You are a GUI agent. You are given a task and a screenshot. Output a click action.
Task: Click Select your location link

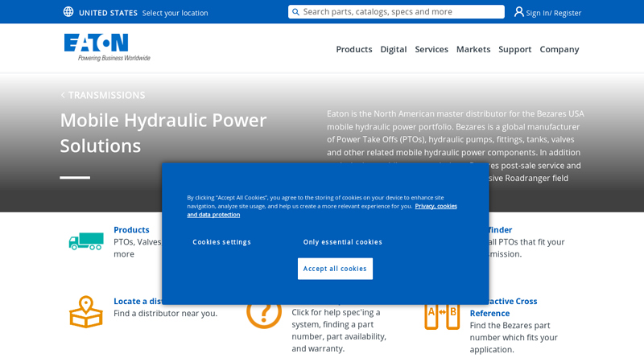tap(175, 13)
